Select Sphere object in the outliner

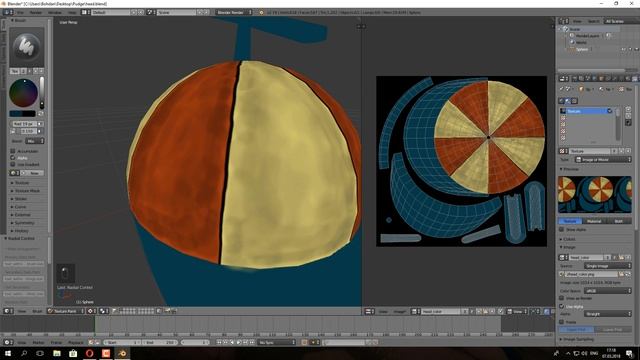point(582,49)
